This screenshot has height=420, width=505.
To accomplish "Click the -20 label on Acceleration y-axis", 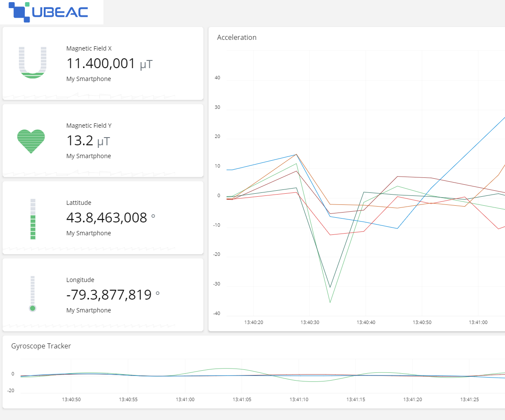I will pyautogui.click(x=217, y=255).
